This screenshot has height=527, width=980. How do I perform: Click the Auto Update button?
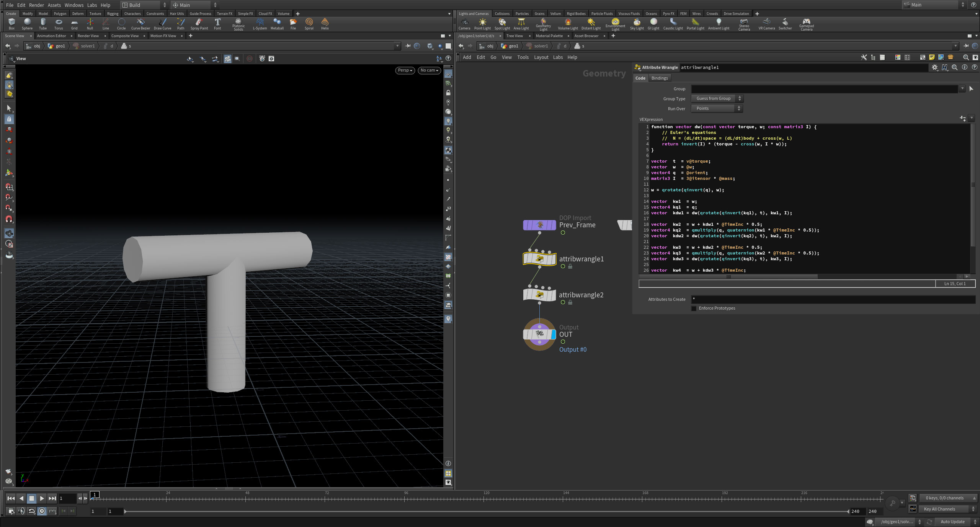pos(952,522)
